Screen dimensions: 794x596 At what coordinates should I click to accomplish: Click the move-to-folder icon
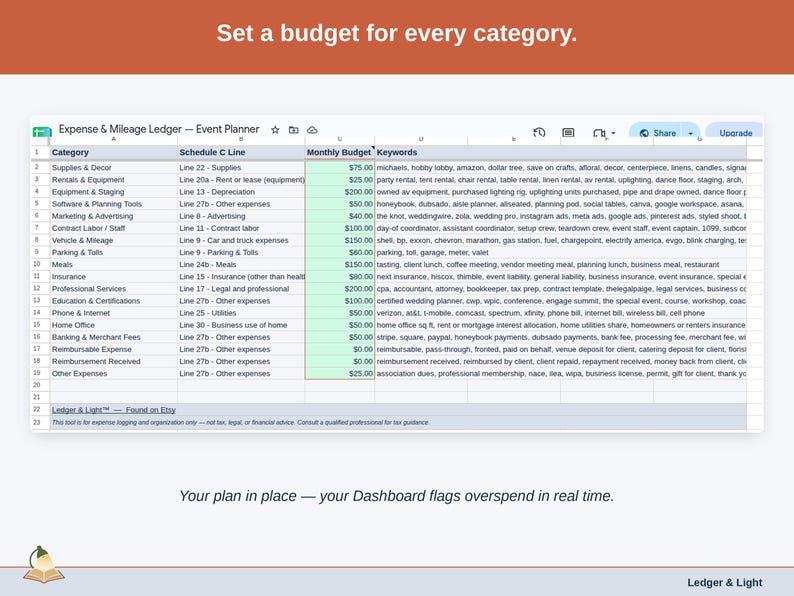tap(294, 130)
